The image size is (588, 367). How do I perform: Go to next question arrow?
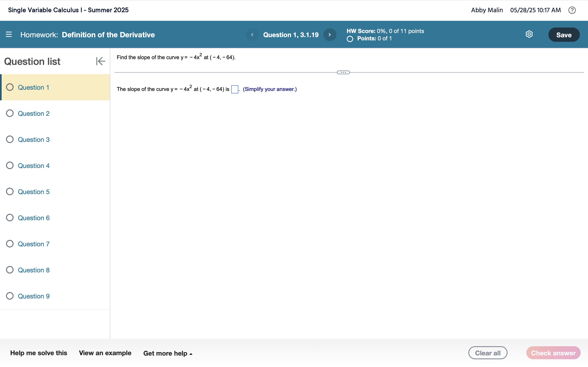(330, 35)
